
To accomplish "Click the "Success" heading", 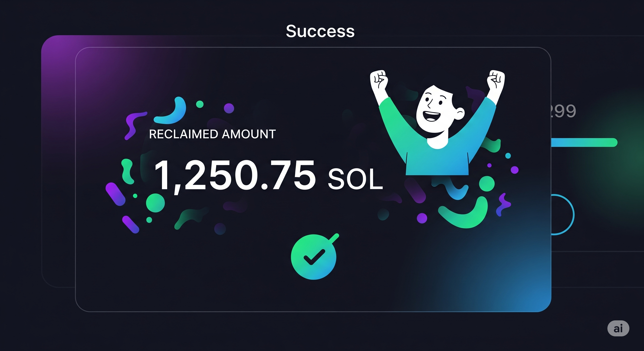I will click(x=320, y=31).
